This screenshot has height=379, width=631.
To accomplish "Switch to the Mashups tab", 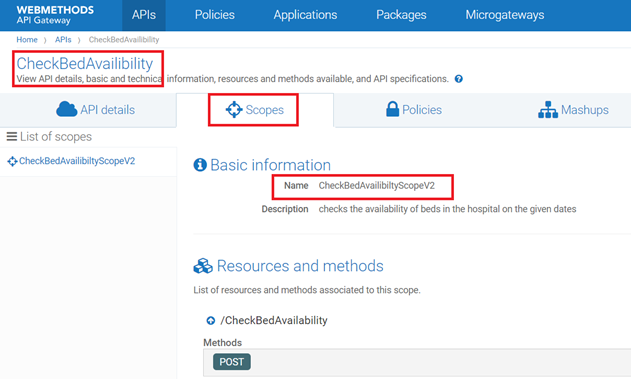I will [x=573, y=109].
